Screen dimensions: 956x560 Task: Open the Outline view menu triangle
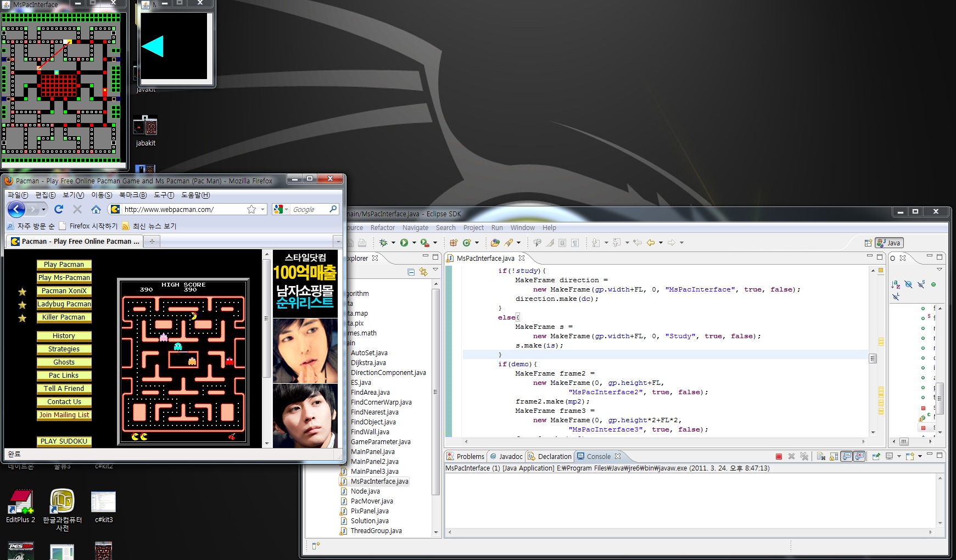click(x=940, y=270)
